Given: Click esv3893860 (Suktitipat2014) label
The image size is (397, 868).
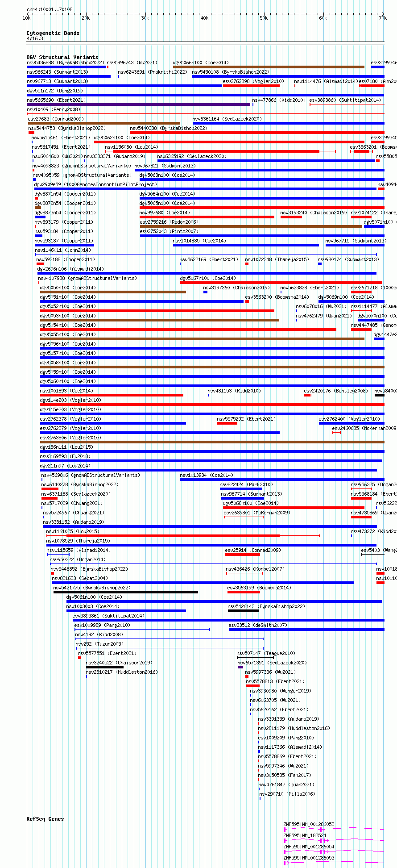Looking at the screenshot, I should [345, 100].
